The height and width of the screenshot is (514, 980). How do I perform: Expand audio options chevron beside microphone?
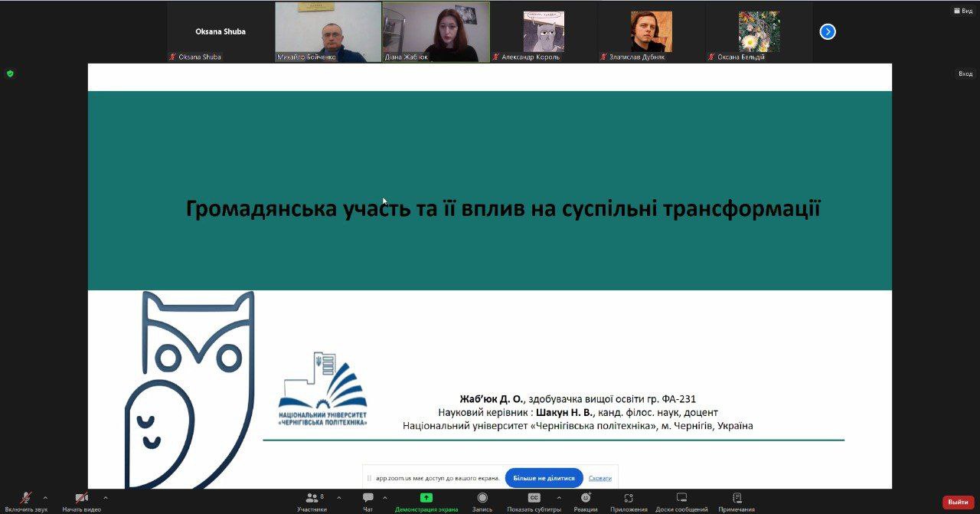click(x=45, y=498)
